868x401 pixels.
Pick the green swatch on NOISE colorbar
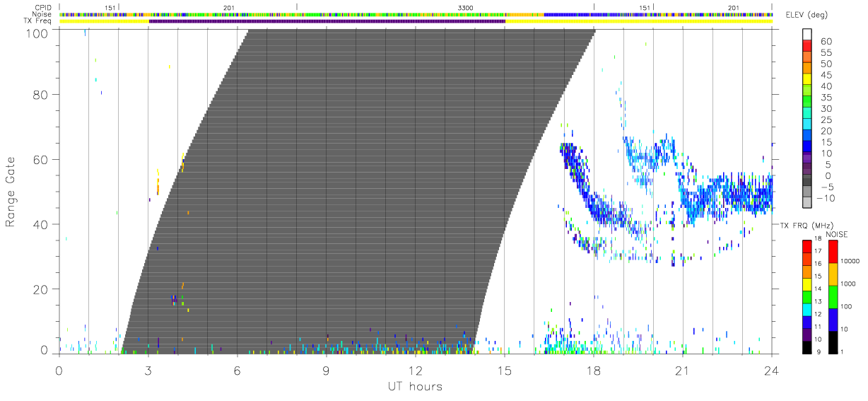(x=832, y=297)
